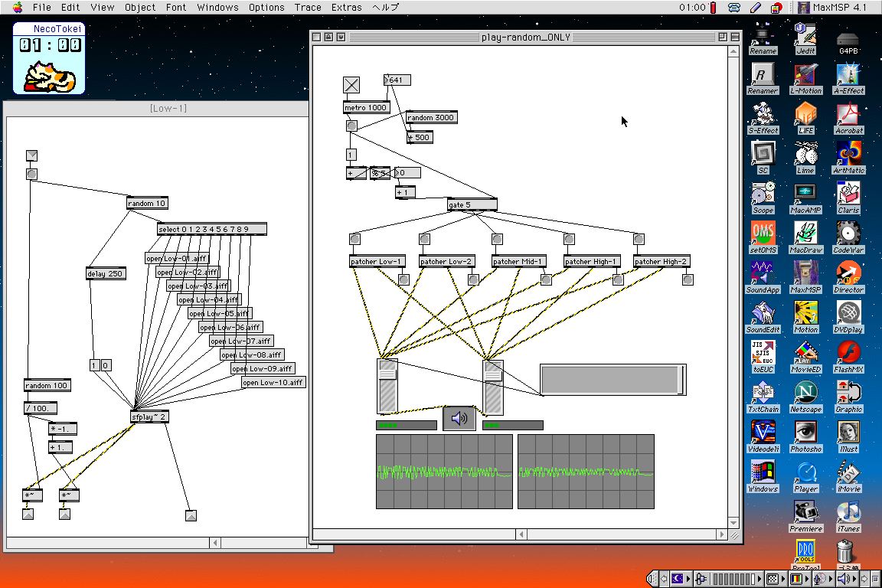This screenshot has width=882, height=588.
Task: Click the NecoTokei cat clock widget
Action: (49, 58)
